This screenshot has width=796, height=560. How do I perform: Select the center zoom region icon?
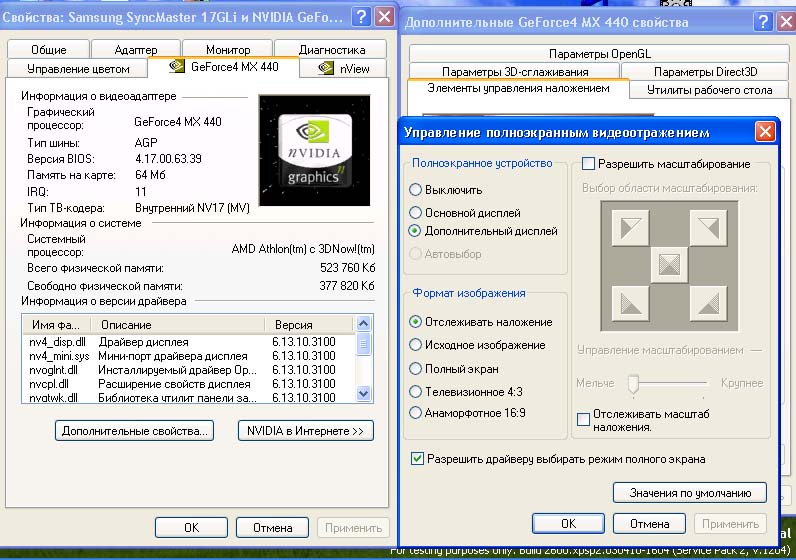click(666, 264)
